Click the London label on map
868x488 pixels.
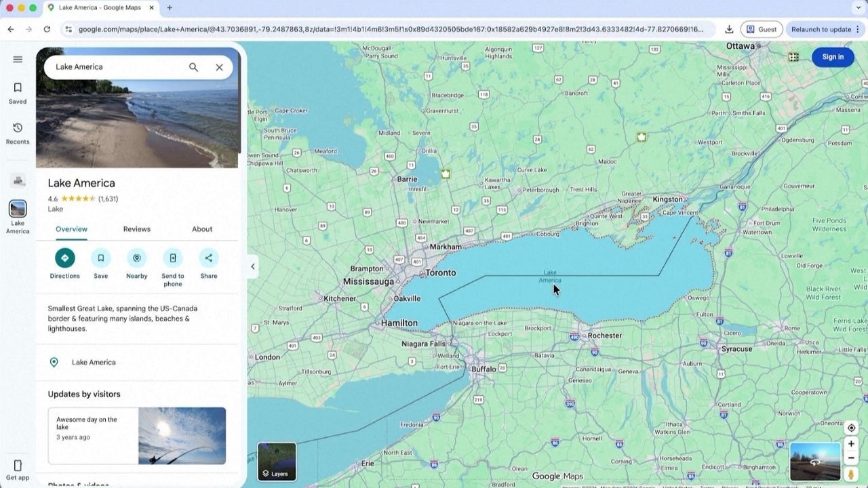tap(267, 357)
